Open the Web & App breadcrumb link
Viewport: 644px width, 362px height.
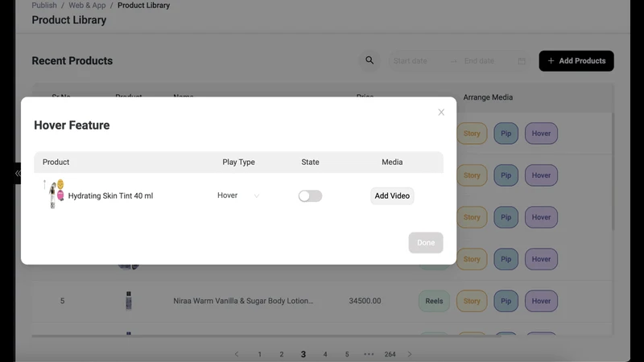(87, 6)
